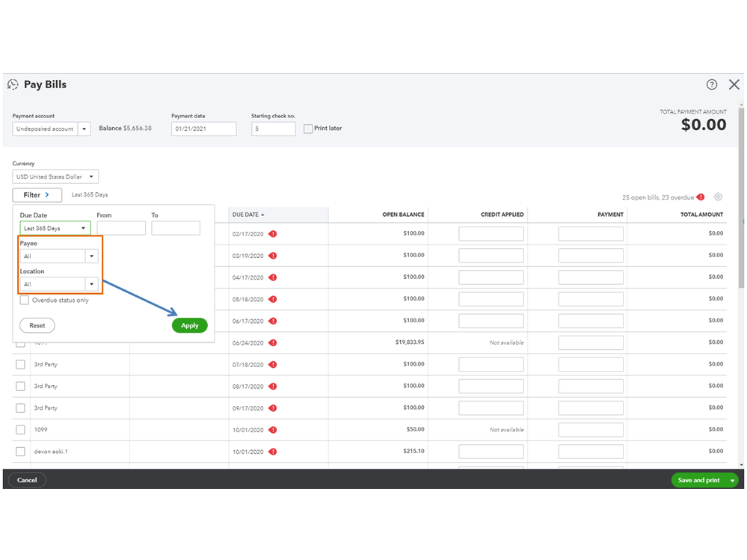Click Credit Applied field for 02/17/2020 bill
This screenshot has height=560, width=747.
(x=491, y=234)
